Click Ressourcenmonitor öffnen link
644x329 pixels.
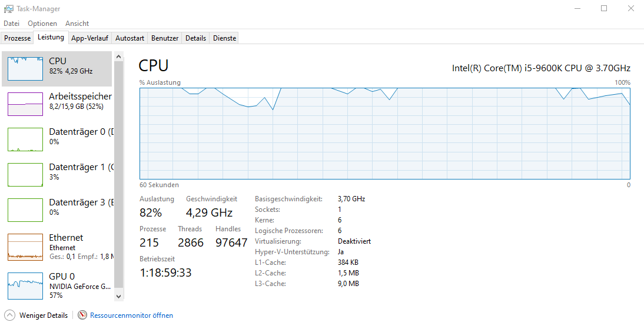pos(131,315)
